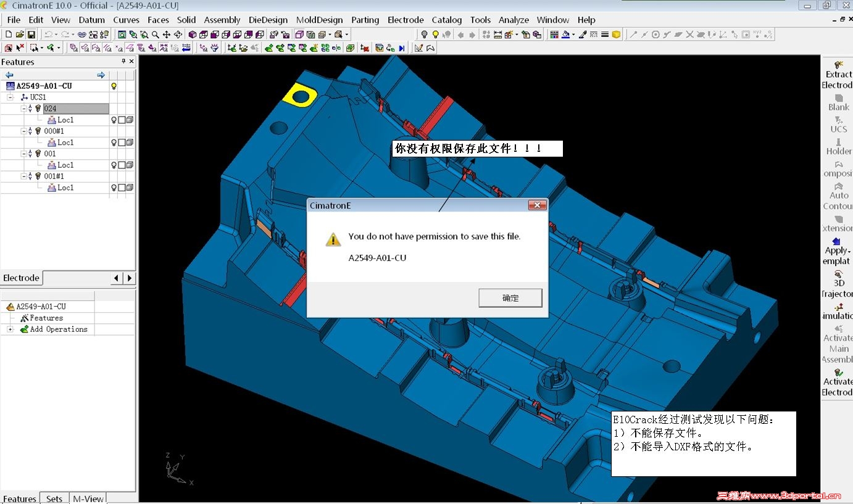Screen dimensions: 853x504
Task: Switch to the Sets tab
Action: click(54, 498)
